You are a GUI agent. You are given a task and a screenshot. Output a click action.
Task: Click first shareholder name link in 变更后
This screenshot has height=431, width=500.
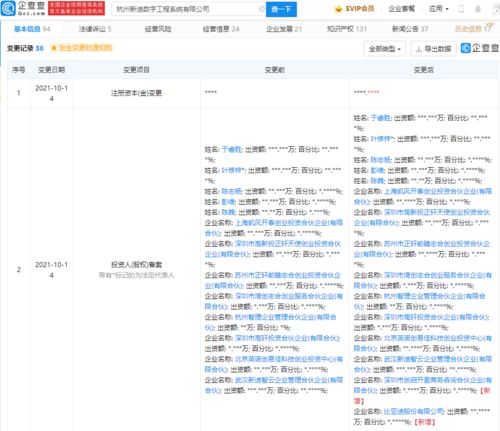(381, 118)
